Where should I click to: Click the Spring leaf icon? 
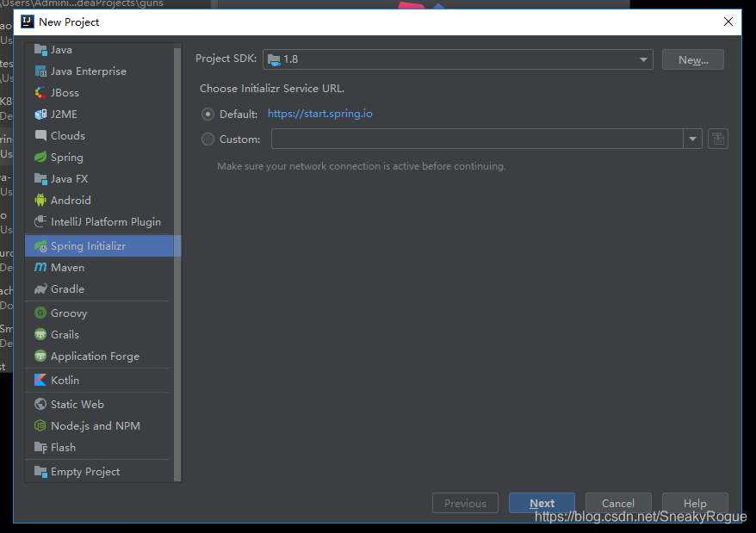(x=40, y=158)
